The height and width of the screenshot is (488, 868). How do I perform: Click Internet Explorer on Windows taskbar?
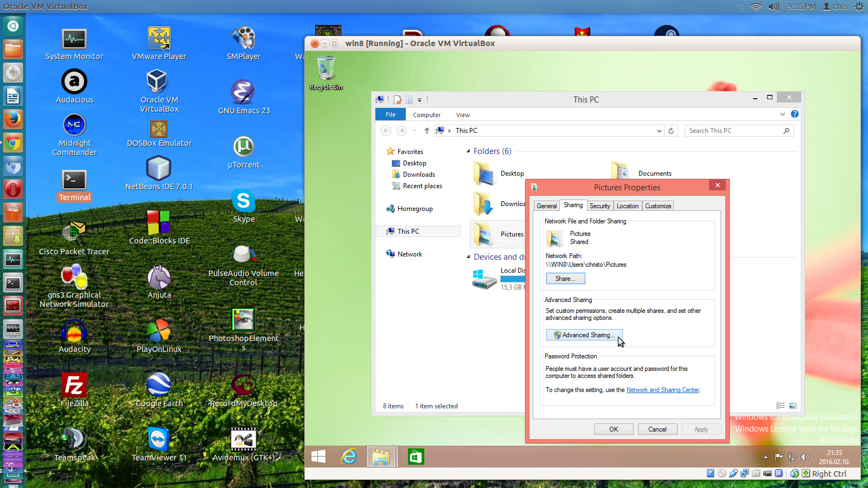pos(349,457)
